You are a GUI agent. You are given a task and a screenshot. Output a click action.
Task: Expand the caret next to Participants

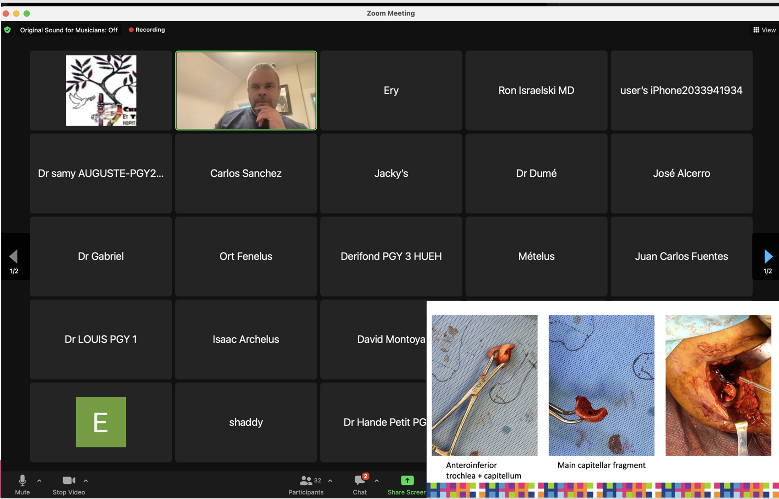[x=330, y=481]
